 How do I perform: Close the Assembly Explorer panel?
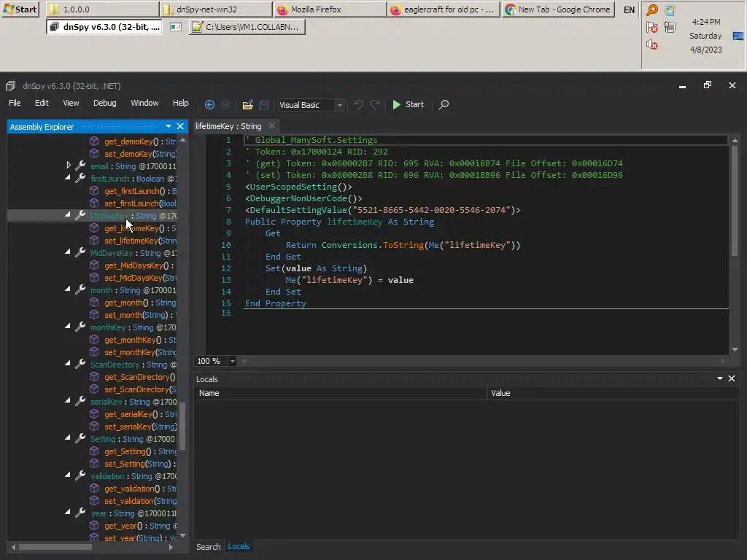click(x=180, y=126)
